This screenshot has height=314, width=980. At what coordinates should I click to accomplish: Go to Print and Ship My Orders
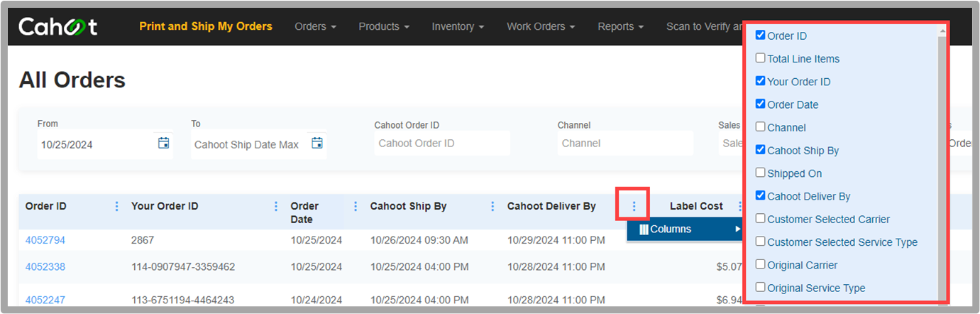pos(206,26)
